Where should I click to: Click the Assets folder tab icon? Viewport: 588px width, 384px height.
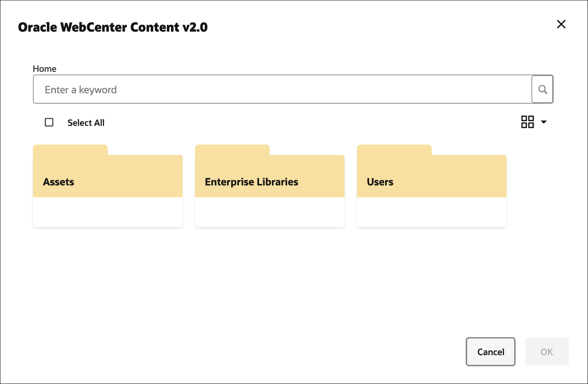(70, 150)
